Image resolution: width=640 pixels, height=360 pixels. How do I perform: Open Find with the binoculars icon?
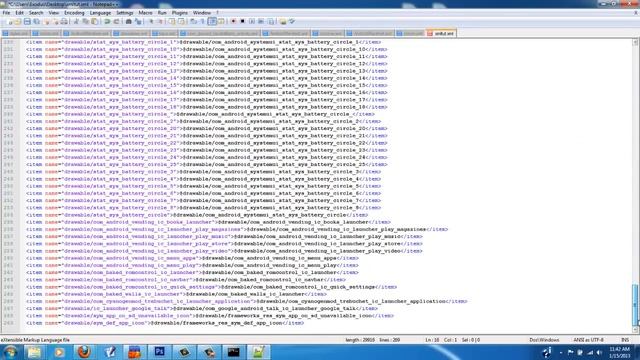[x=129, y=21]
